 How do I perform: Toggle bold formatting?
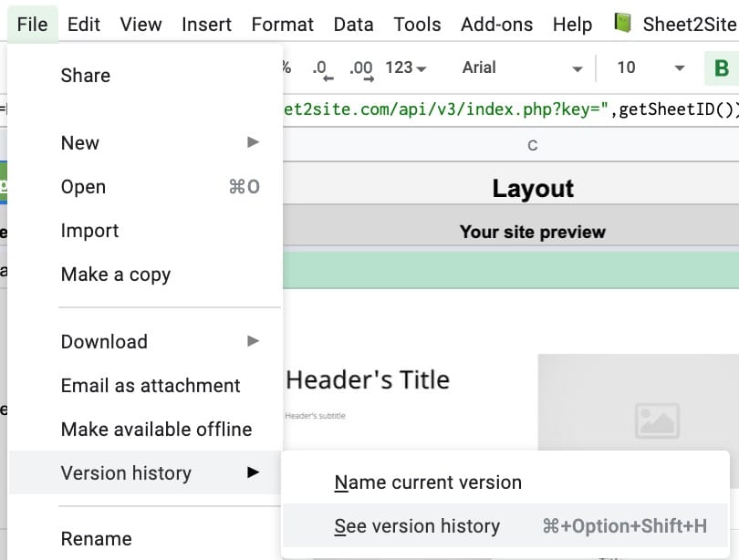[721, 68]
